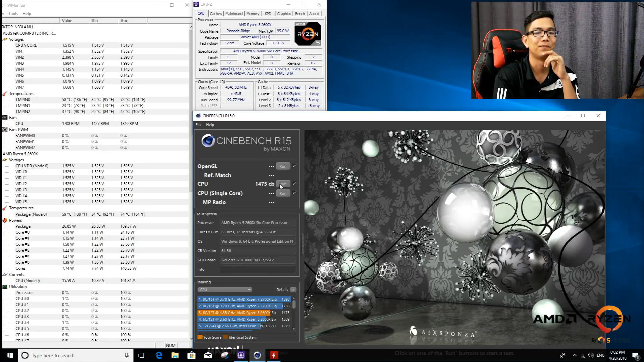This screenshot has height=362, width=644.
Task: Open Microsoft Edge from taskbar
Action: coord(159,355)
